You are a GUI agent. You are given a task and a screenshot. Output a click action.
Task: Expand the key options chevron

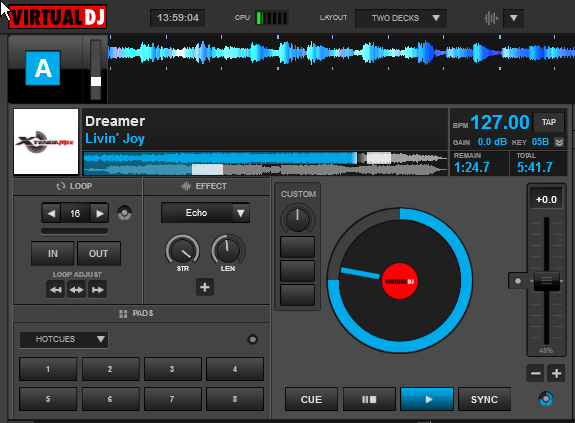pos(559,142)
